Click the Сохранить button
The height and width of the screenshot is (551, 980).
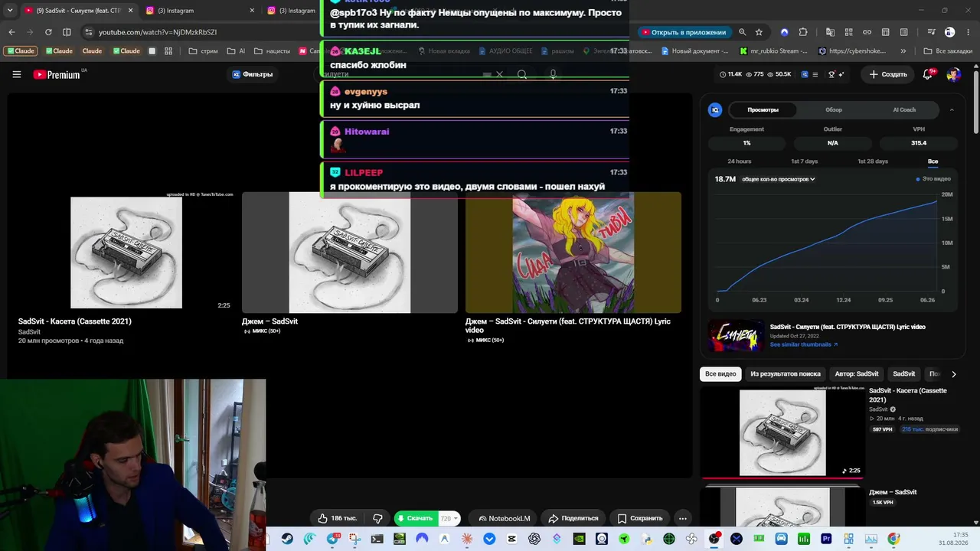(640, 518)
